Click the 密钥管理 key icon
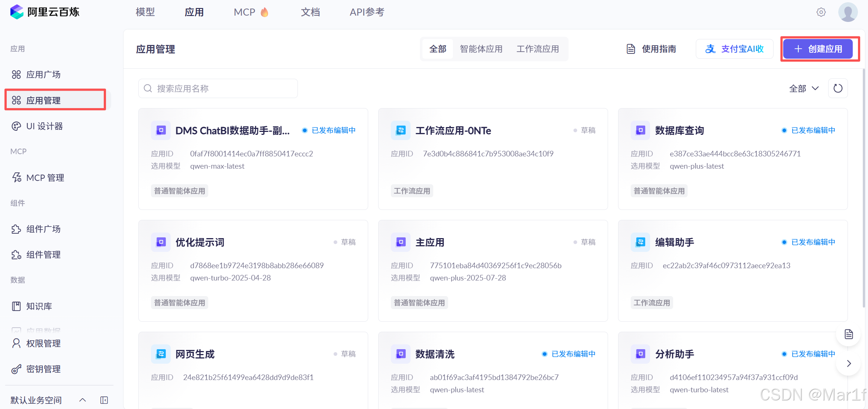 pyautogui.click(x=16, y=369)
